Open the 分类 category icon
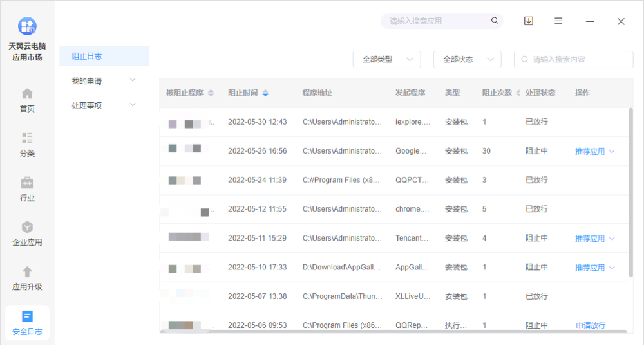The height and width of the screenshot is (346, 644). click(27, 138)
